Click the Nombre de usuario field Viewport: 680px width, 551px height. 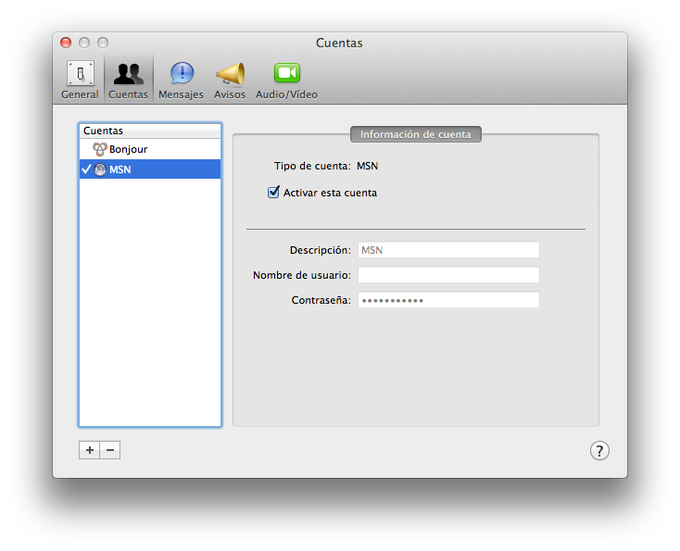tap(448, 275)
